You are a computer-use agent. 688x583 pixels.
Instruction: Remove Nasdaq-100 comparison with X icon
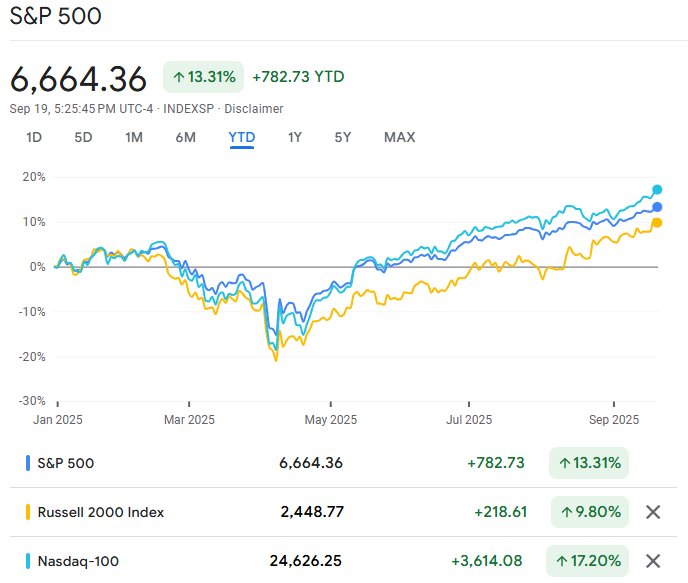pos(653,561)
